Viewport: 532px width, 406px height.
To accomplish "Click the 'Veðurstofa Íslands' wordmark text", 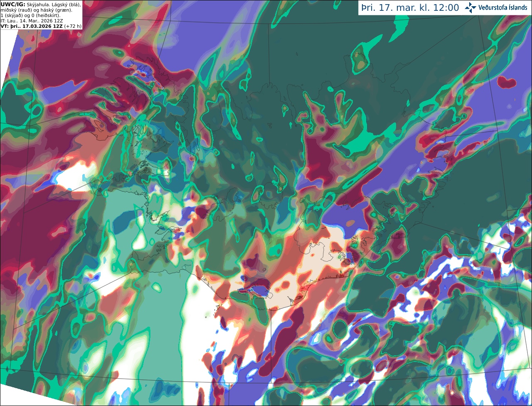I will tap(502, 7).
